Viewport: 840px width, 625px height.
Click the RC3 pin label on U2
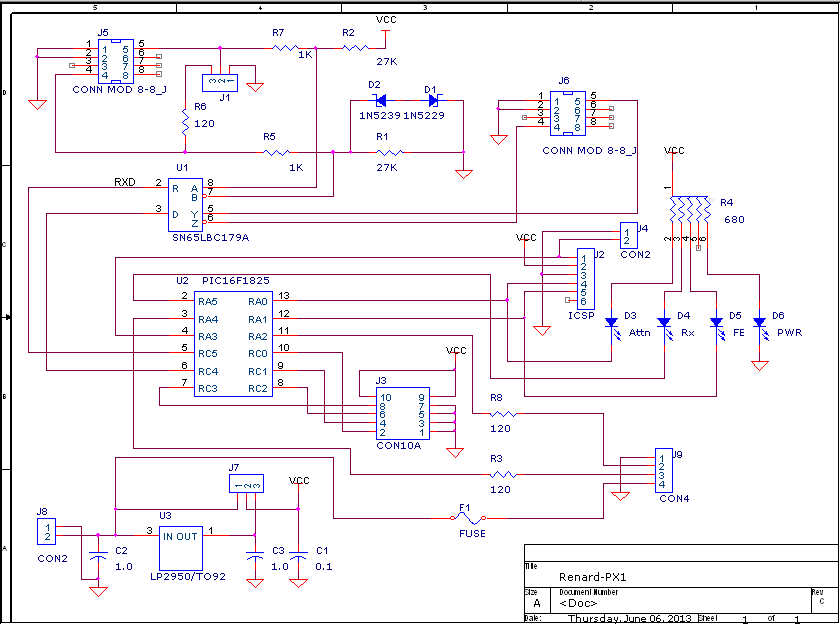click(208, 389)
